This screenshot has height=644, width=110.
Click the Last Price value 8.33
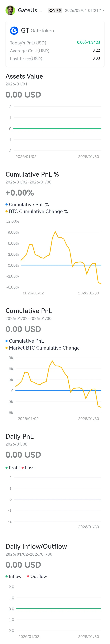coord(96,58)
